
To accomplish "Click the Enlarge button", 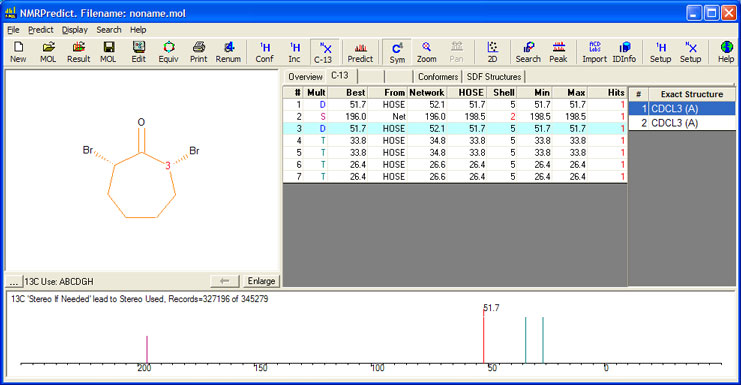I will [x=261, y=281].
